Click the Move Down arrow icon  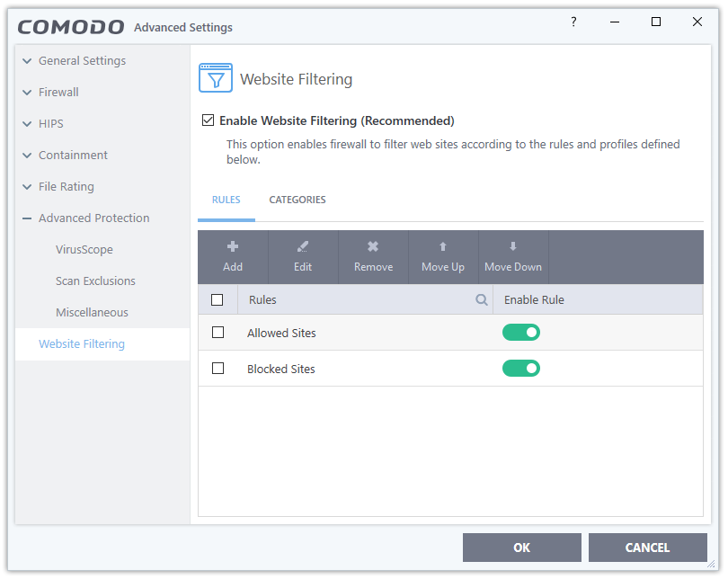[x=513, y=247]
